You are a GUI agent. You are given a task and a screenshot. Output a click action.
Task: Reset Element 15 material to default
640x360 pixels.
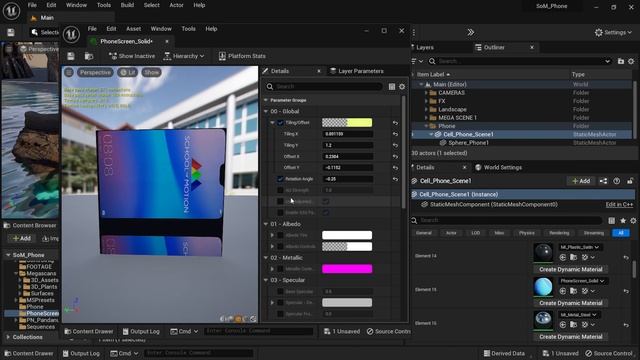click(x=626, y=291)
